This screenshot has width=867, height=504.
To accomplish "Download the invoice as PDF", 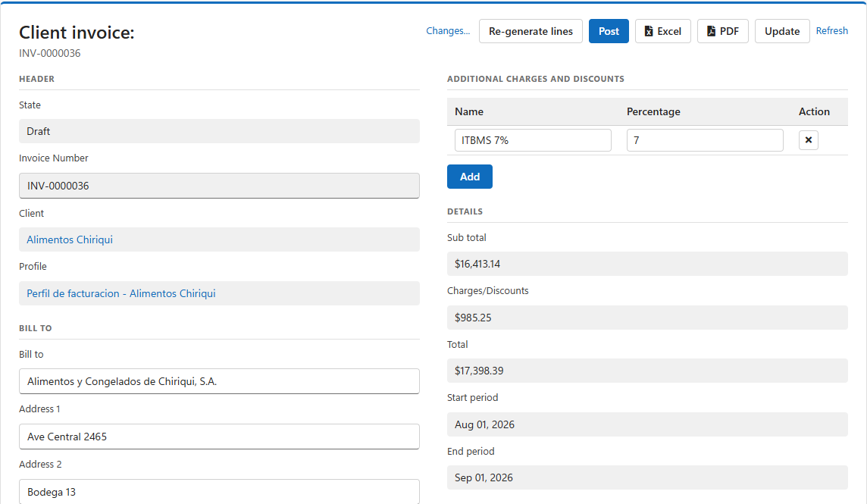I will 723,31.
